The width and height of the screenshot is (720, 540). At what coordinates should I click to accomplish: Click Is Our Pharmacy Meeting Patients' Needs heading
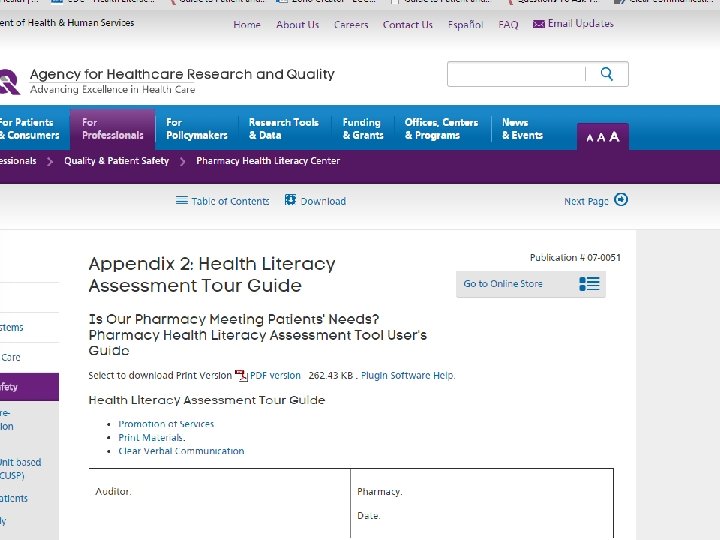coord(234,319)
